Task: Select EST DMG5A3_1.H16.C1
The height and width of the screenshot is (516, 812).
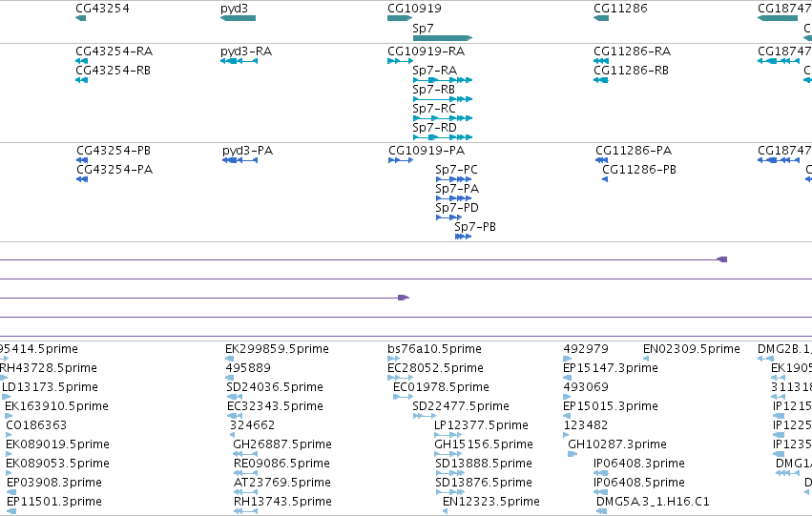Action: pyautogui.click(x=653, y=502)
